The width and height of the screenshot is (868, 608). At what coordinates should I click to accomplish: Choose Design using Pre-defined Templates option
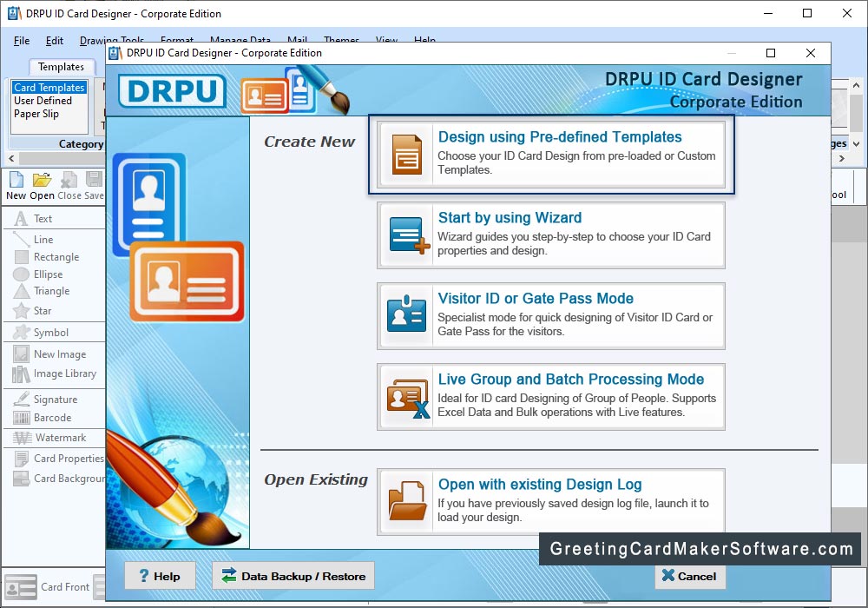pos(551,155)
